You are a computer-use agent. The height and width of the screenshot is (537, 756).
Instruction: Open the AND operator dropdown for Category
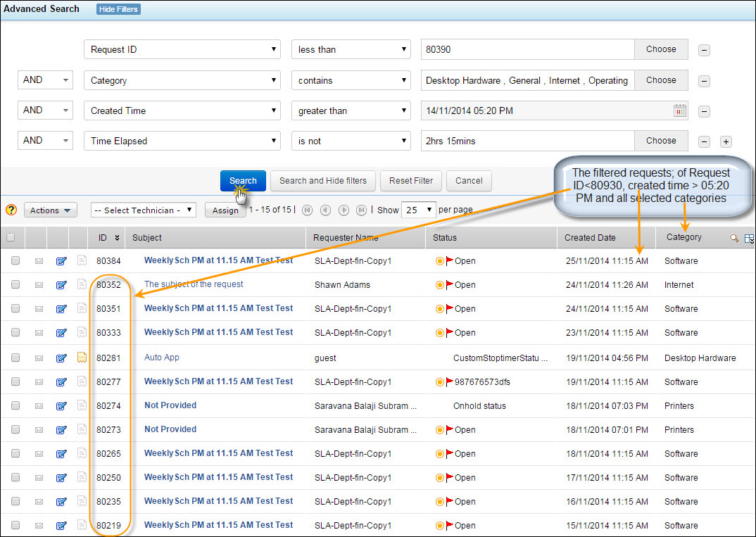[45, 80]
